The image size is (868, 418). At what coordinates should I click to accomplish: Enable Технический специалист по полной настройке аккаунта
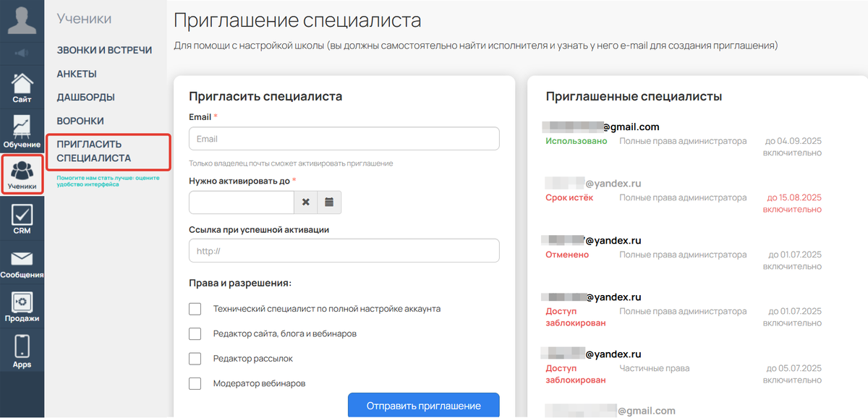194,309
